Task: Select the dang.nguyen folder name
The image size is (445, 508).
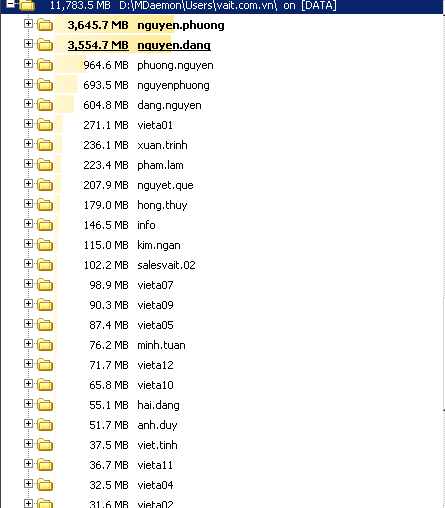Action: [x=169, y=105]
